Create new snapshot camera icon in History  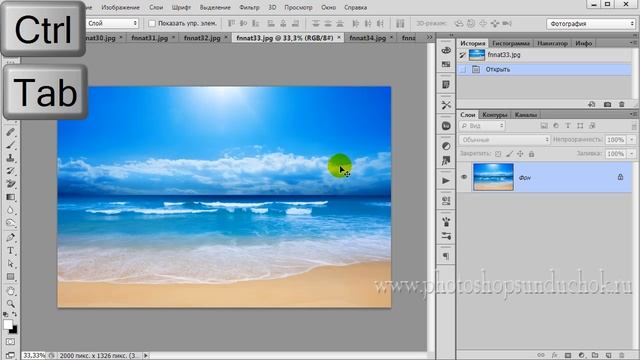point(607,104)
